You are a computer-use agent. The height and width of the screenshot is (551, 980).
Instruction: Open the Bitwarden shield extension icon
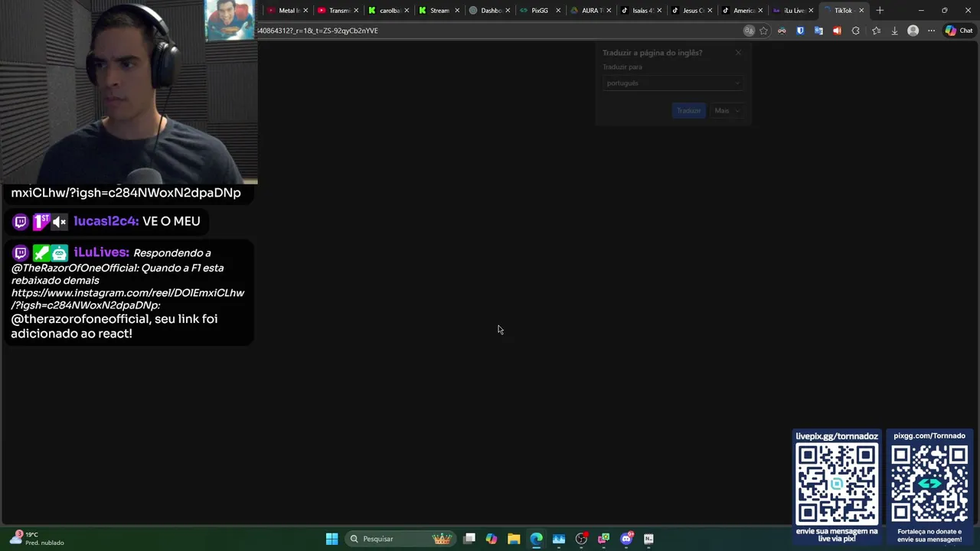800,31
